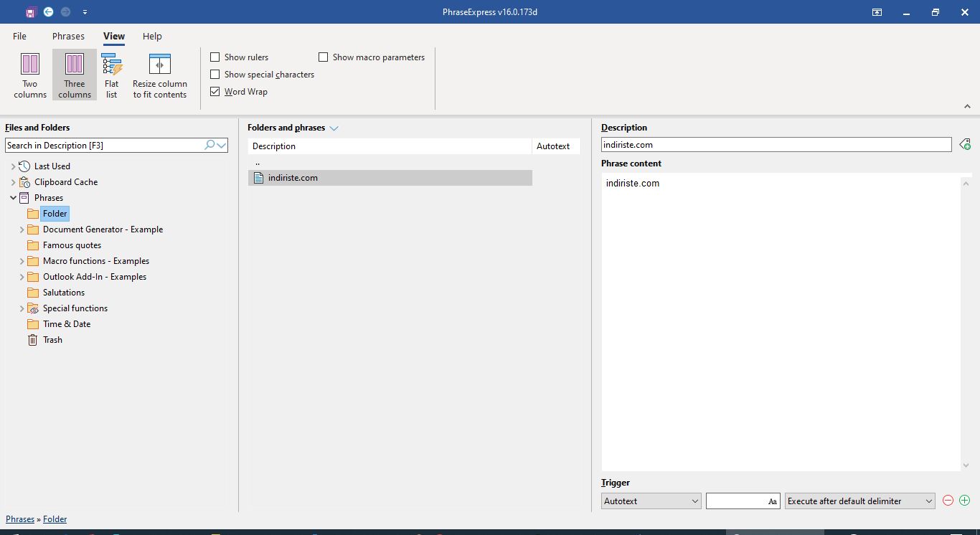Click the red minus remove trigger icon
The height and width of the screenshot is (535, 980).
(948, 501)
